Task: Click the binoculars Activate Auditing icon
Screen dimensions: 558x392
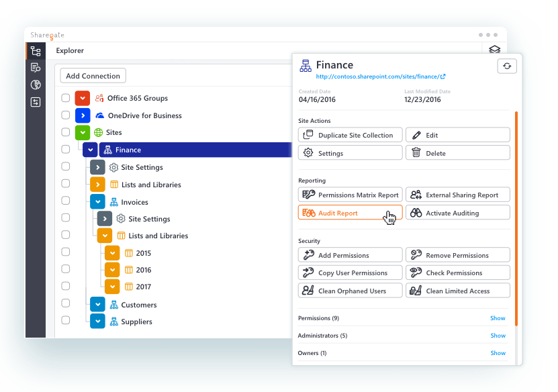Action: (416, 213)
